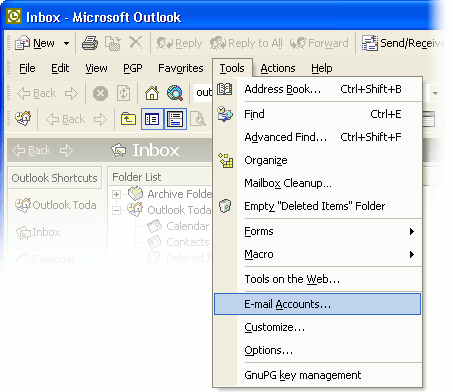Choose Advanced Find from Tools menu
This screenshot has height=392, width=453.
(x=318, y=137)
